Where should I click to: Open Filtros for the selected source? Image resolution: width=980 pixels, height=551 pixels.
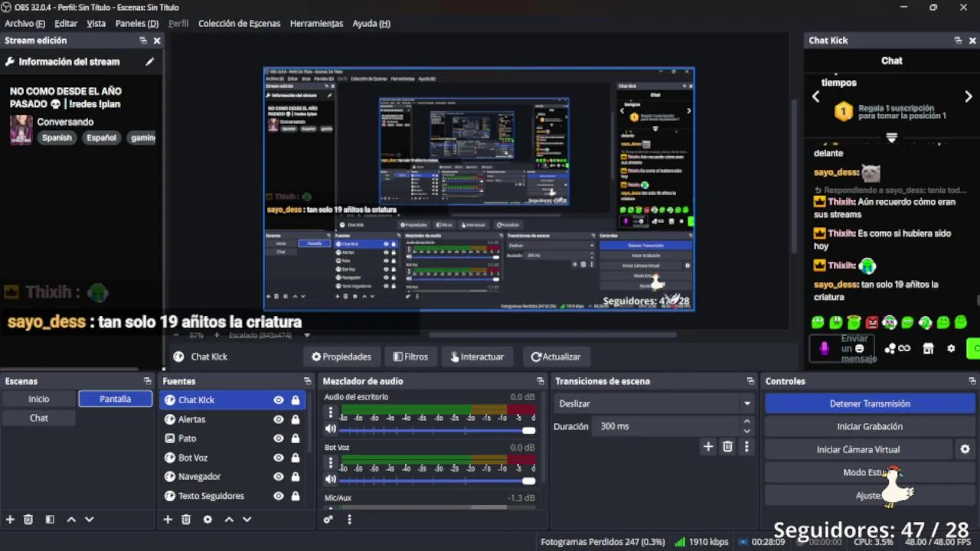click(x=410, y=357)
